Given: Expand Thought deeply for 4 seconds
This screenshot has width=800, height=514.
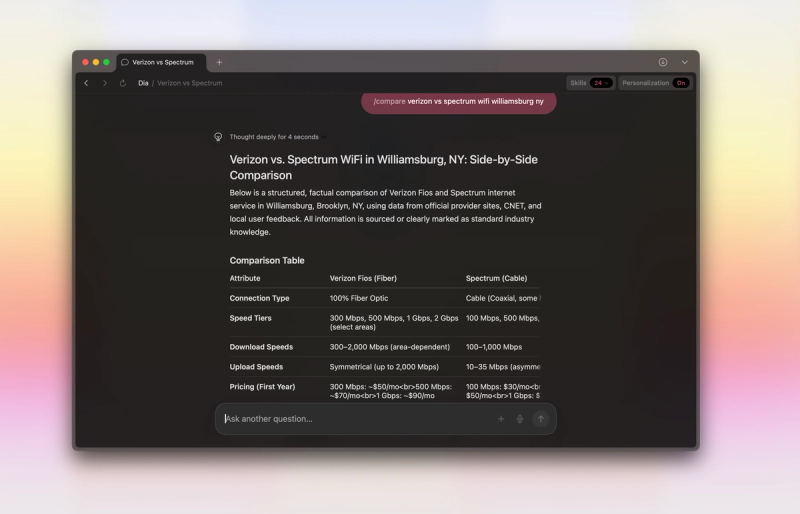Looking at the screenshot, I should click(x=278, y=137).
